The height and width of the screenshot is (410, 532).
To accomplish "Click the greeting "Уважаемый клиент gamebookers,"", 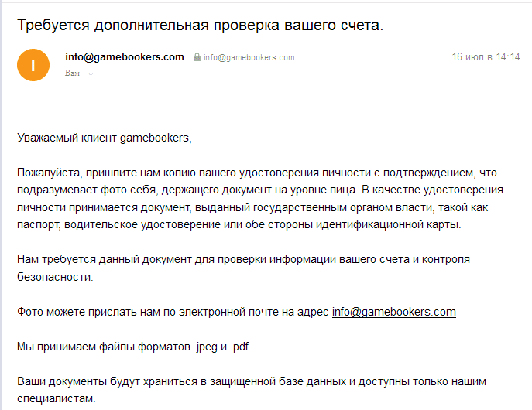I will pos(104,138).
